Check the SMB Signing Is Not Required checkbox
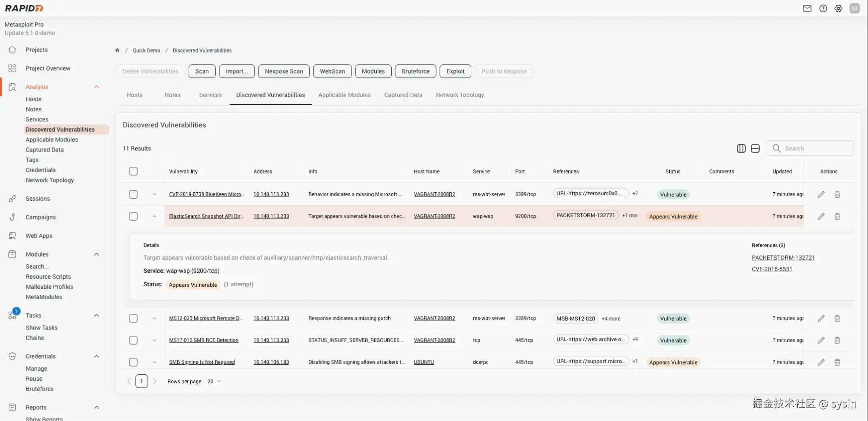The width and height of the screenshot is (868, 421). [134, 362]
